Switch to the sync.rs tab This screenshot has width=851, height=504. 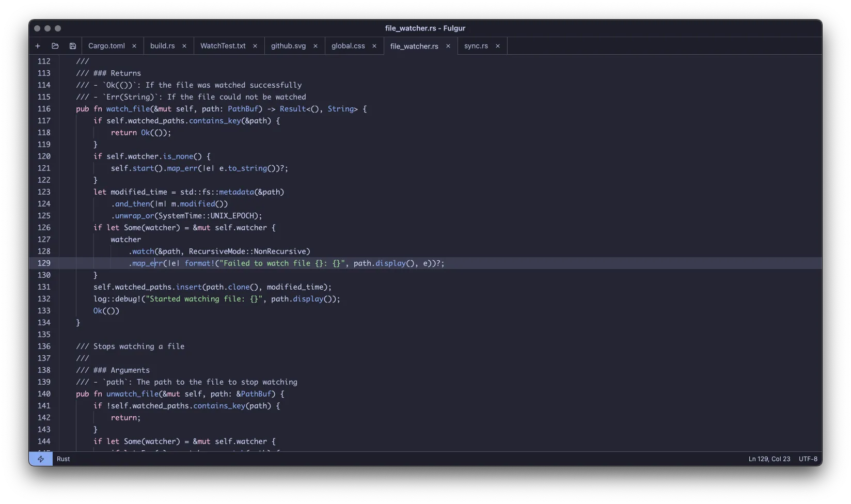tap(476, 46)
